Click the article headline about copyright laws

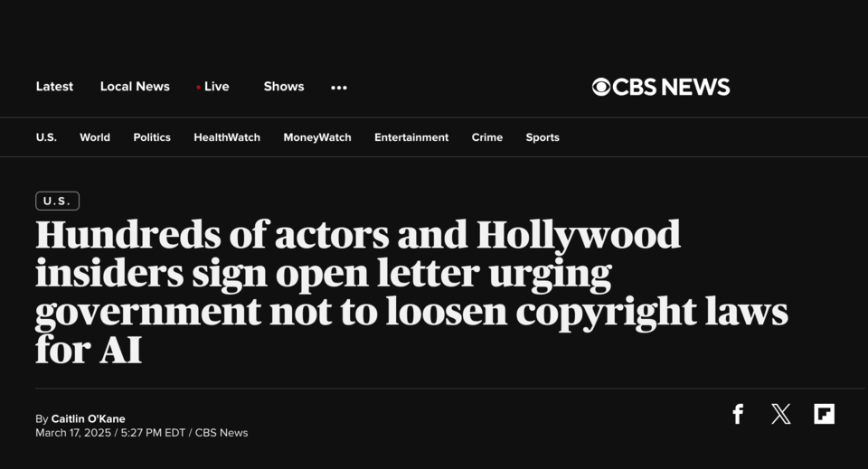click(411, 292)
